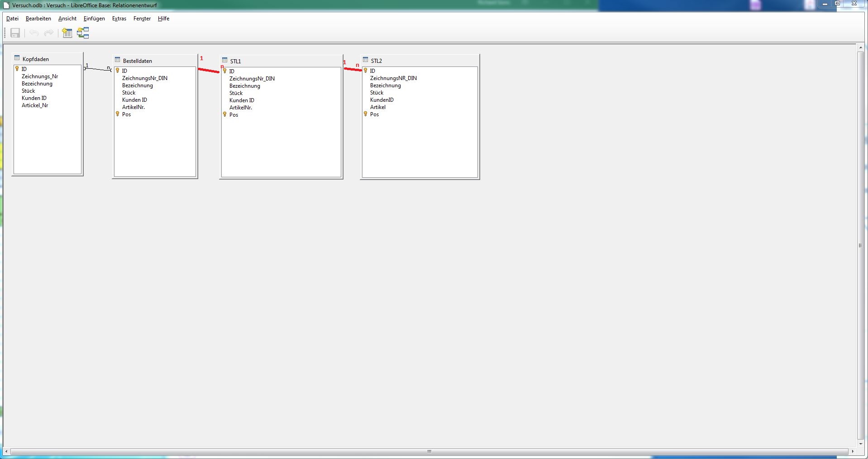
Task: Click the Bestelldaten table title bar
Action: (155, 61)
